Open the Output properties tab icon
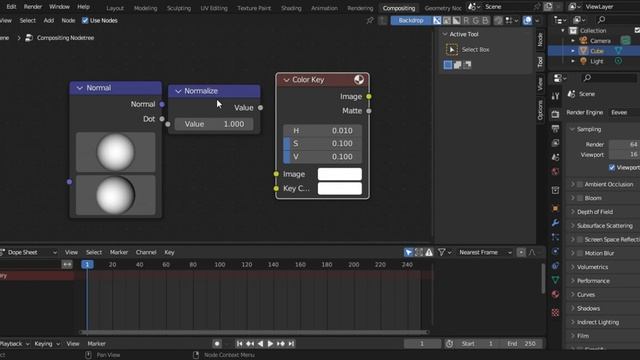 point(555,129)
